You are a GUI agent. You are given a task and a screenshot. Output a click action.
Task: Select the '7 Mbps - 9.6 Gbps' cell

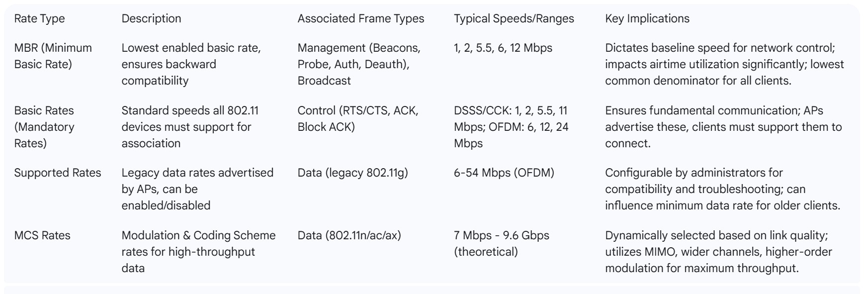tap(501, 243)
